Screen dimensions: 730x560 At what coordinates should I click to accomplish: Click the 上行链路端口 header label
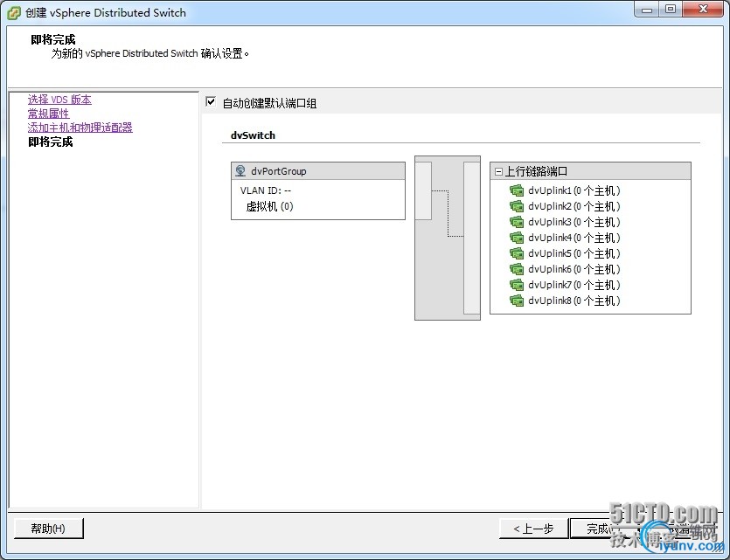[536, 171]
